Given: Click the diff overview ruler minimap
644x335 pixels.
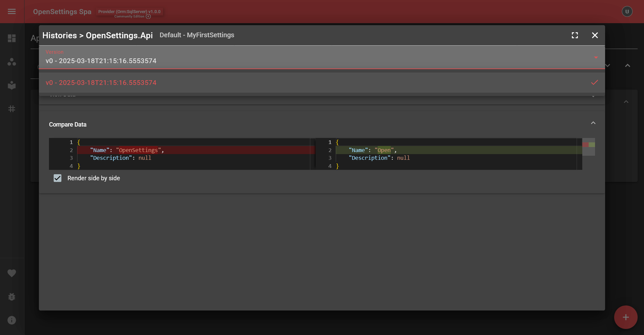Looking at the screenshot, I should coord(588,147).
